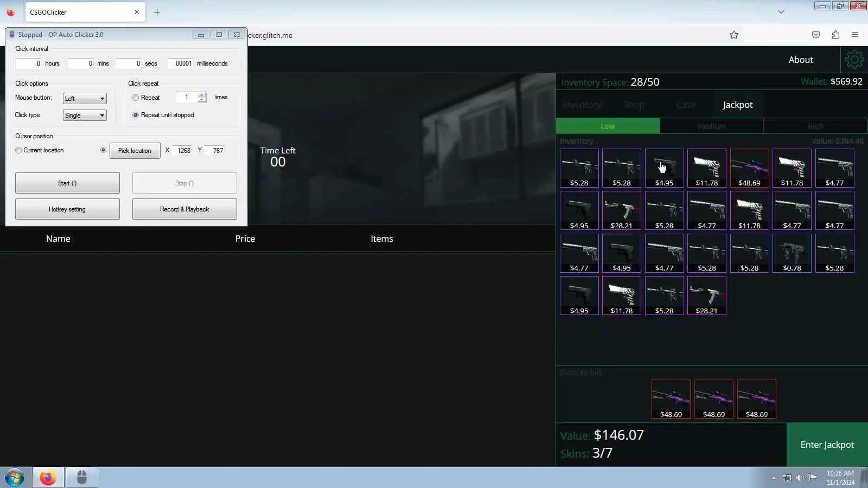The height and width of the screenshot is (488, 868).
Task: Open the Mouse button dropdown
Action: (85, 98)
